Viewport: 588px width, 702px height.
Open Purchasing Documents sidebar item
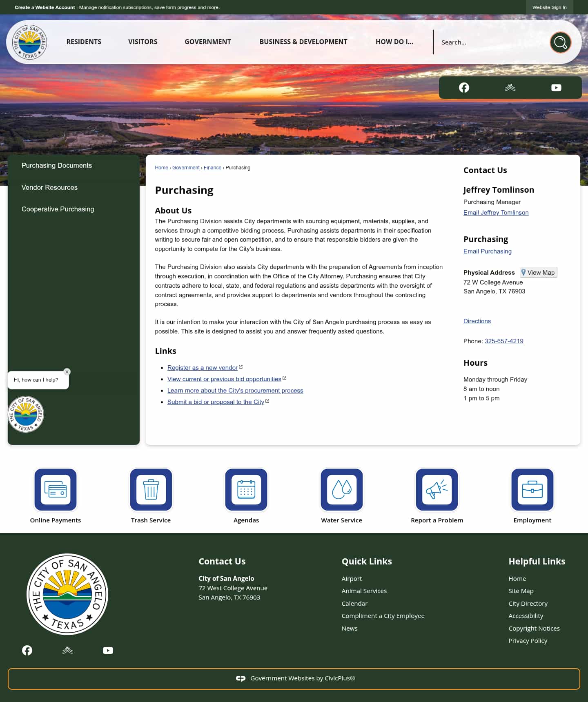[57, 165]
